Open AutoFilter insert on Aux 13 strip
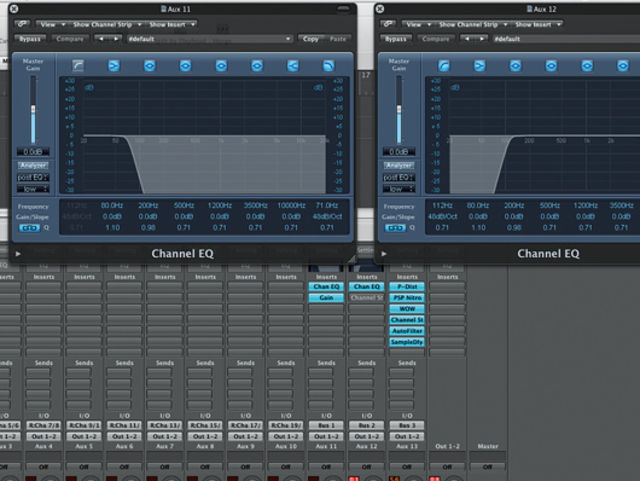640x481 pixels. tap(407, 331)
